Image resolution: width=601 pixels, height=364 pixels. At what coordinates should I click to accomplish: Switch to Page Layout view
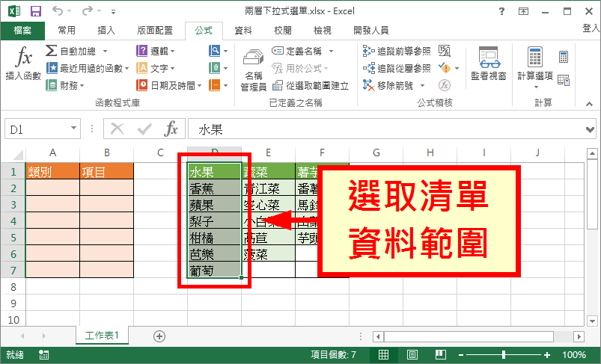412,355
